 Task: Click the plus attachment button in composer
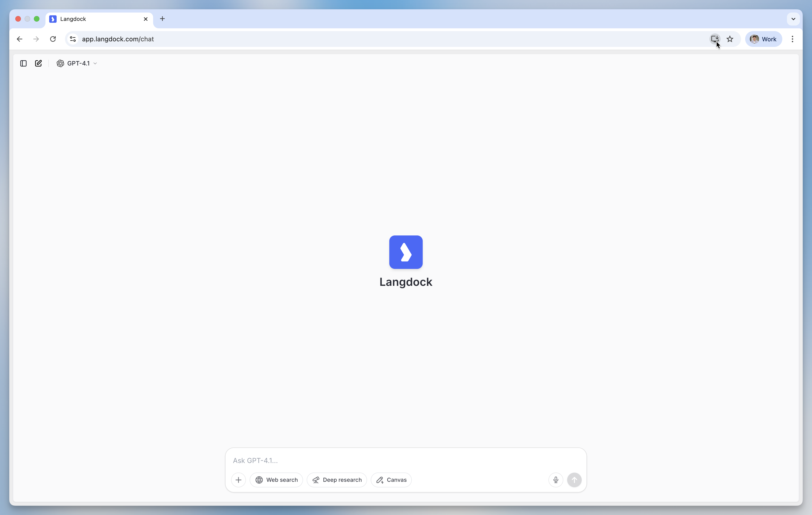pyautogui.click(x=238, y=479)
